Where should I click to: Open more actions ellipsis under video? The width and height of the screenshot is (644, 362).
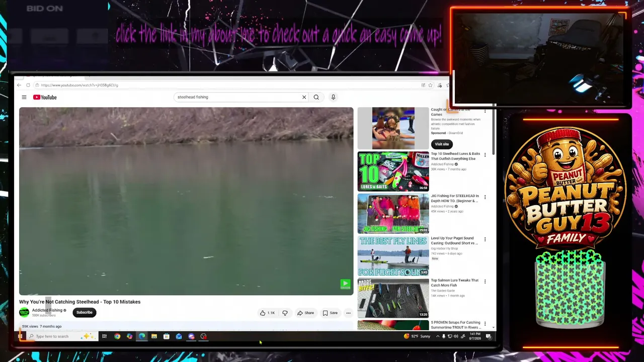348,313
